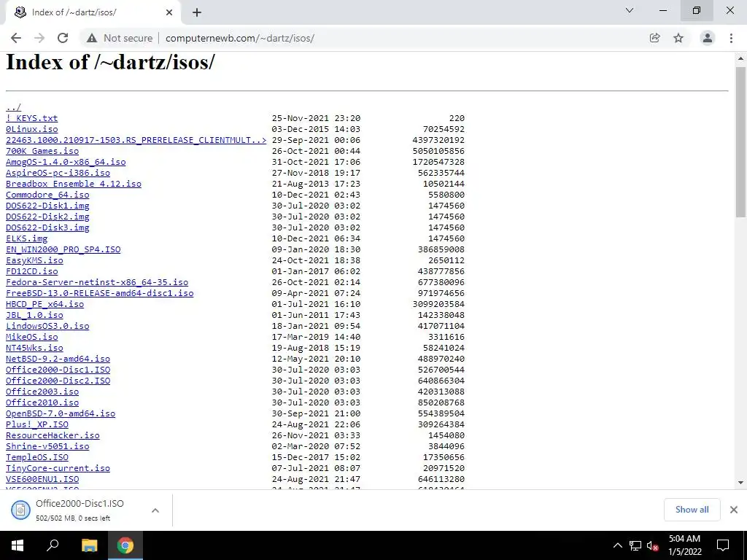Open Breadbox_Ensemble_4.12.iso link

[74, 184]
